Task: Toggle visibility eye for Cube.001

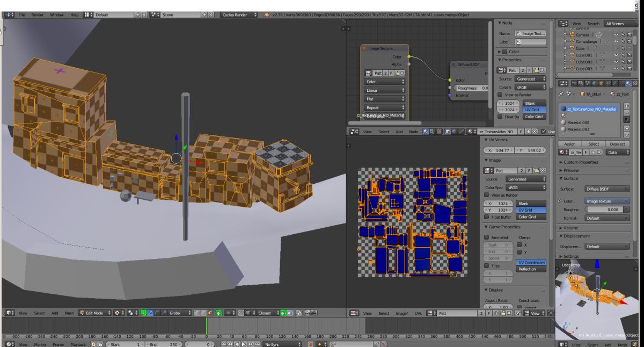Action: coord(616,55)
